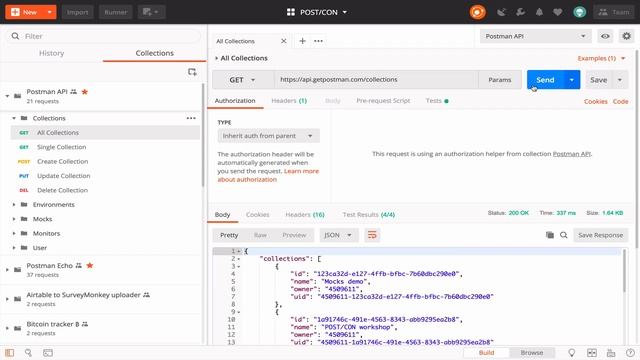This screenshot has height=360, width=640.
Task: Open the JSON response format dropdown
Action: 338,235
